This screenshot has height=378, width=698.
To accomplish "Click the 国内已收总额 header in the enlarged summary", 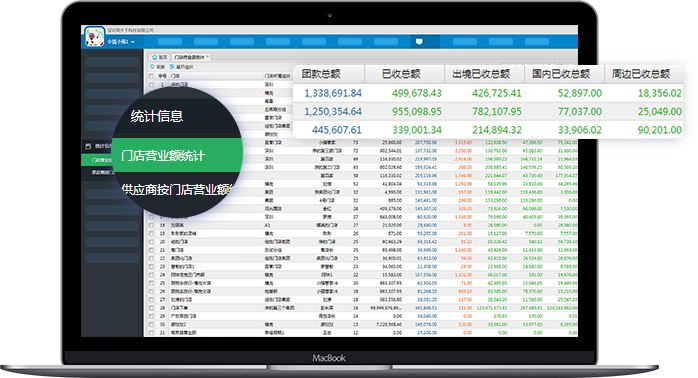I will pos(561,74).
